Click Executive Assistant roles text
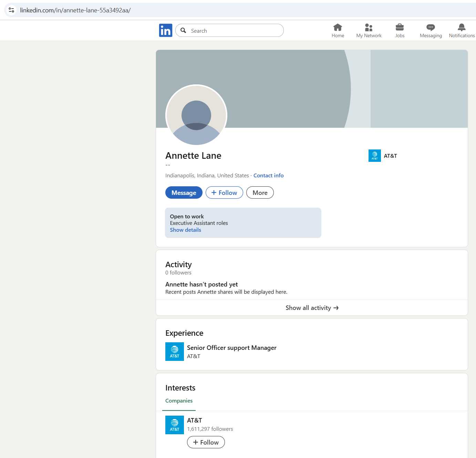Image resolution: width=476 pixels, height=458 pixels. pos(199,223)
